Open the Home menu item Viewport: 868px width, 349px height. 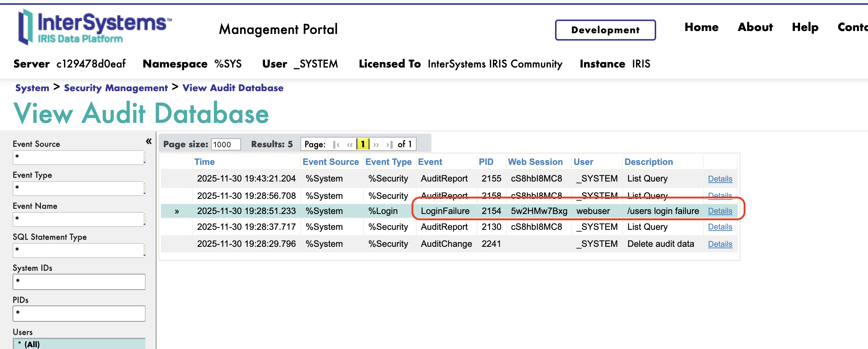701,27
